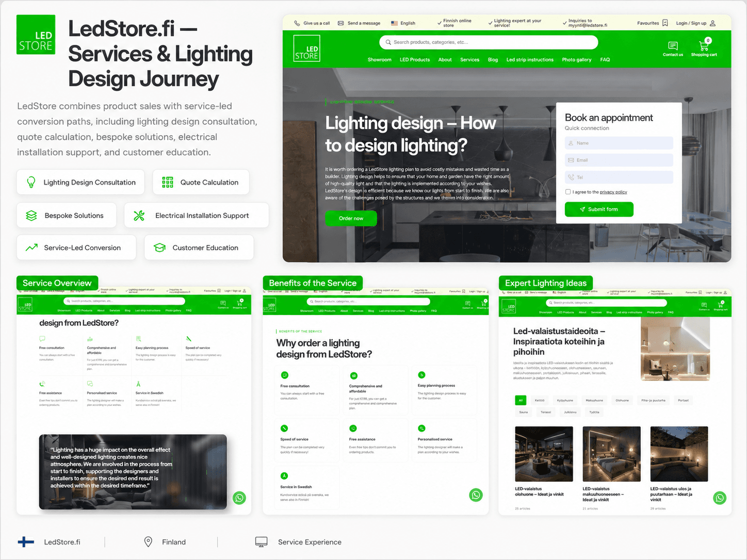Click the LED STORE logo in the main website header
The image size is (747, 560).
pos(306,48)
